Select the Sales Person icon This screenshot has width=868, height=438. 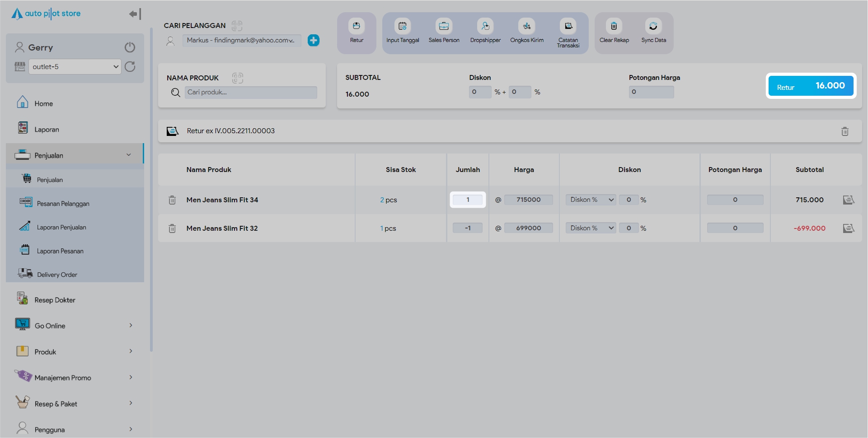[444, 26]
